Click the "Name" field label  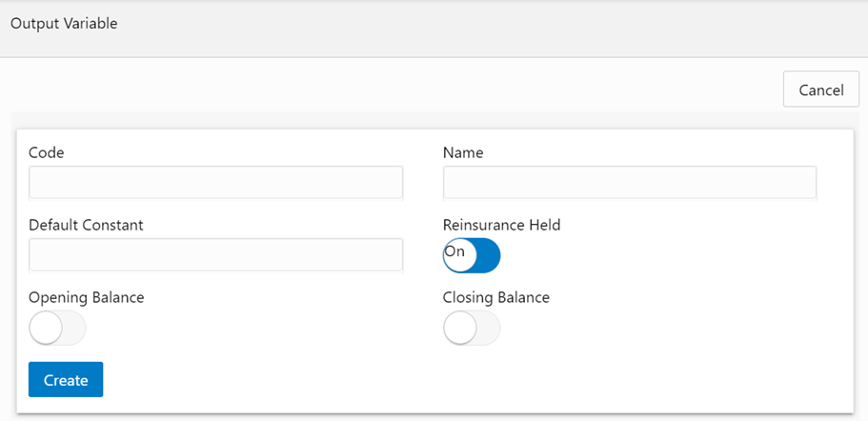click(x=463, y=152)
